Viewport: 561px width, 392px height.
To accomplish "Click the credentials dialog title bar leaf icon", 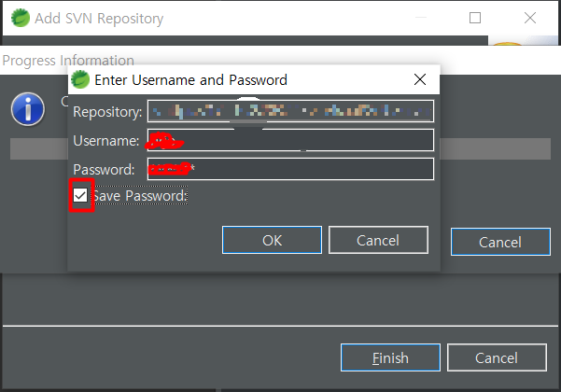I will [80, 79].
